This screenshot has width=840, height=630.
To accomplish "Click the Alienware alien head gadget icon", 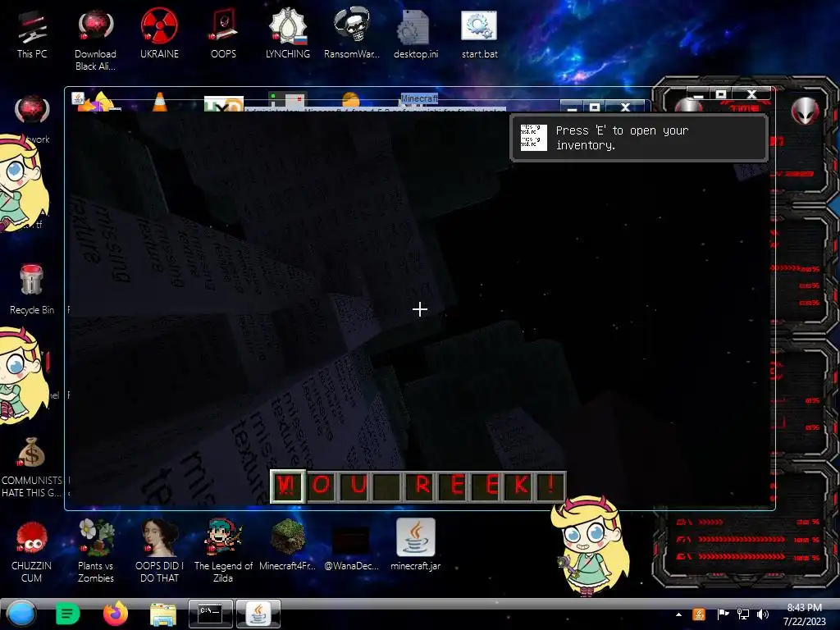I will [806, 111].
